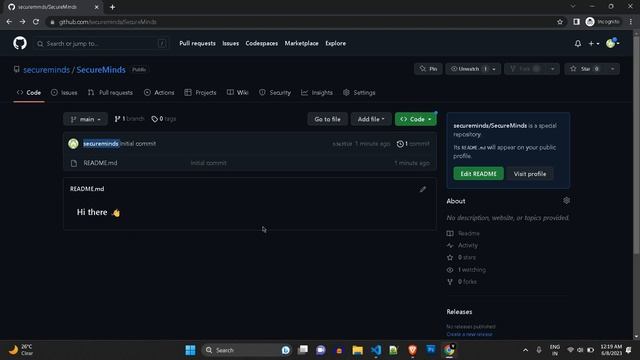Open the user avatar menu

coord(612,43)
